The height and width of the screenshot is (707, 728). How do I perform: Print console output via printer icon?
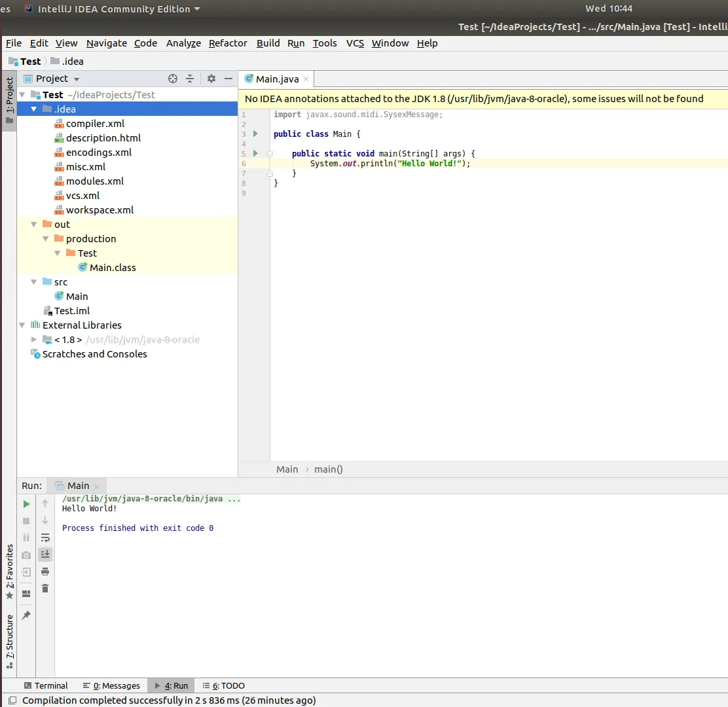pyautogui.click(x=45, y=570)
